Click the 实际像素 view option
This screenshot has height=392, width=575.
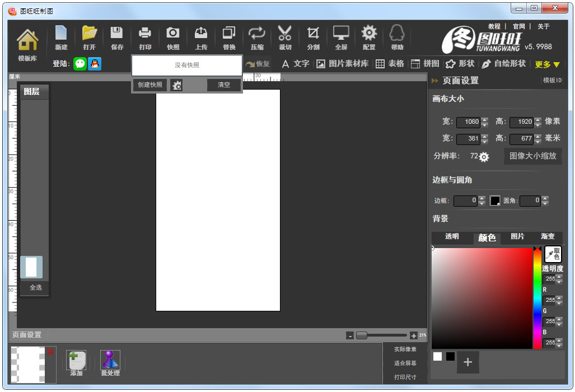pyautogui.click(x=405, y=349)
